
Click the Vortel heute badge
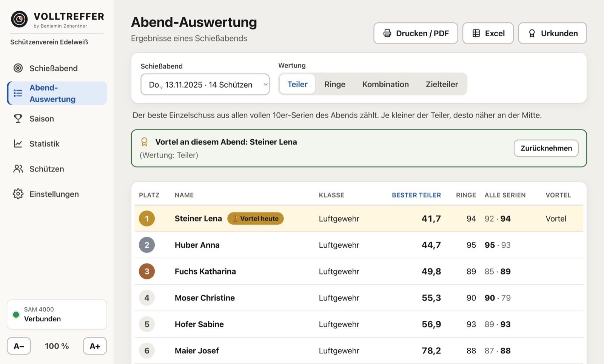pyautogui.click(x=255, y=218)
